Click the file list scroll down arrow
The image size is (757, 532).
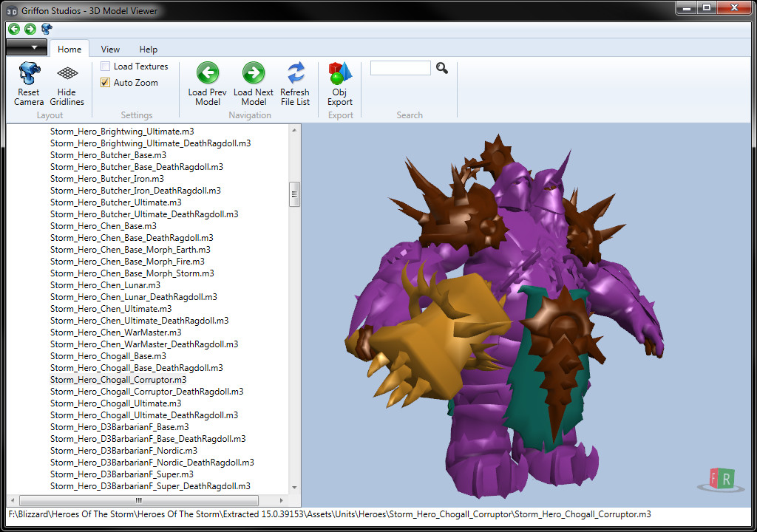click(x=294, y=488)
